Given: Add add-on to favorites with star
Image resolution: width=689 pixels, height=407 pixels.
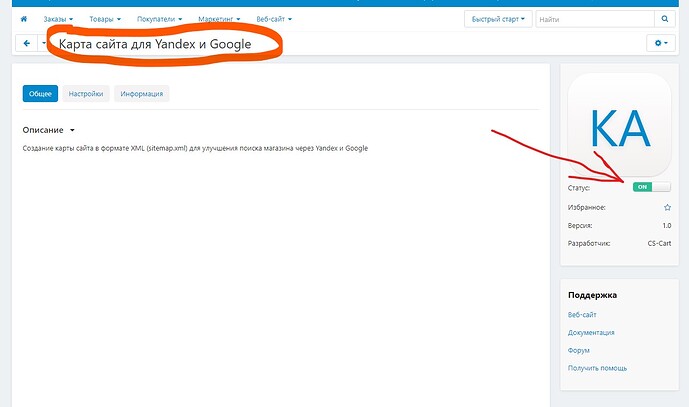Looking at the screenshot, I should (x=667, y=207).
